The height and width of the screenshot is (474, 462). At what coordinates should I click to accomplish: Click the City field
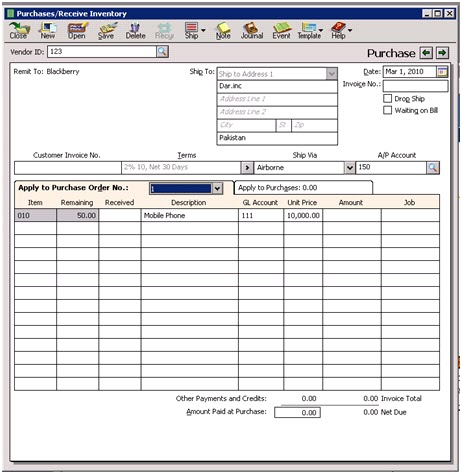point(246,125)
